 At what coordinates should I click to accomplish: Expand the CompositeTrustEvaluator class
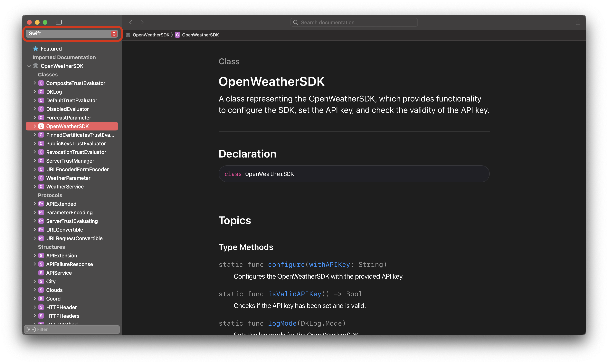click(x=34, y=83)
